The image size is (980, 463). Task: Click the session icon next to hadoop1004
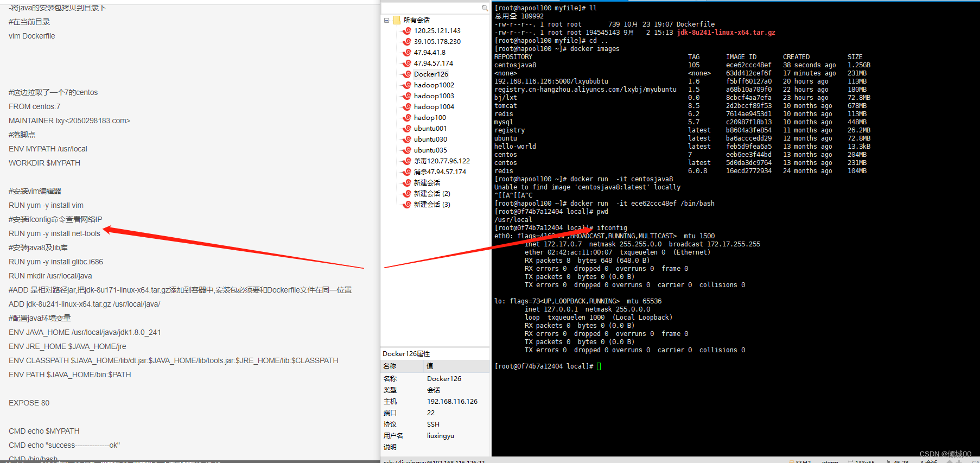tap(407, 107)
